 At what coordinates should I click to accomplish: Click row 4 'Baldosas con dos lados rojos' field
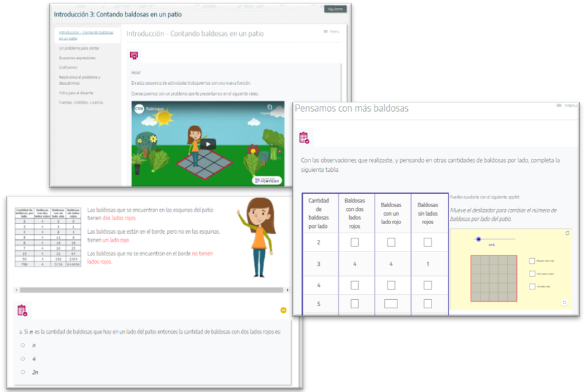[354, 286]
